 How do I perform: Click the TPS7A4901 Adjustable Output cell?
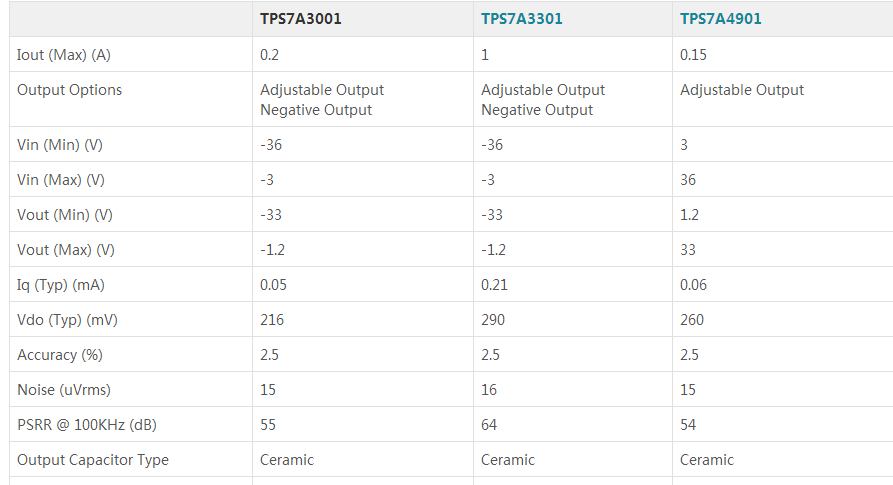pyautogui.click(x=741, y=90)
